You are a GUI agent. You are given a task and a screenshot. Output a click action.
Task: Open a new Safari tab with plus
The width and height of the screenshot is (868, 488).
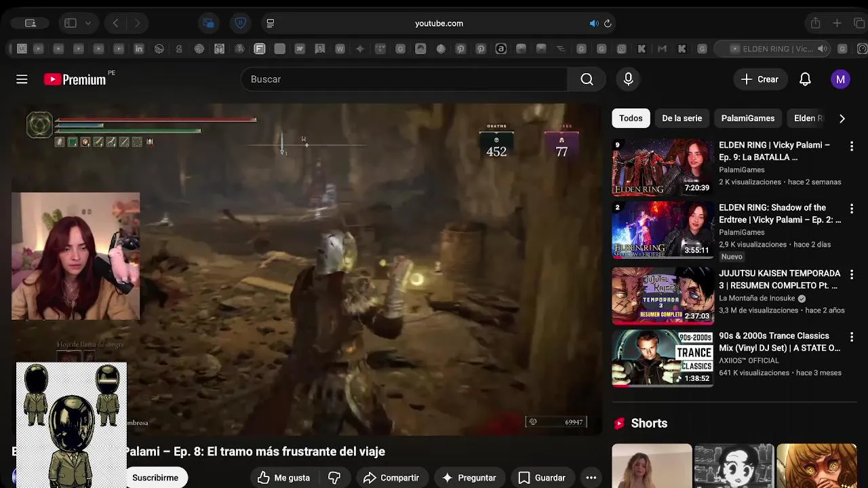click(x=837, y=23)
